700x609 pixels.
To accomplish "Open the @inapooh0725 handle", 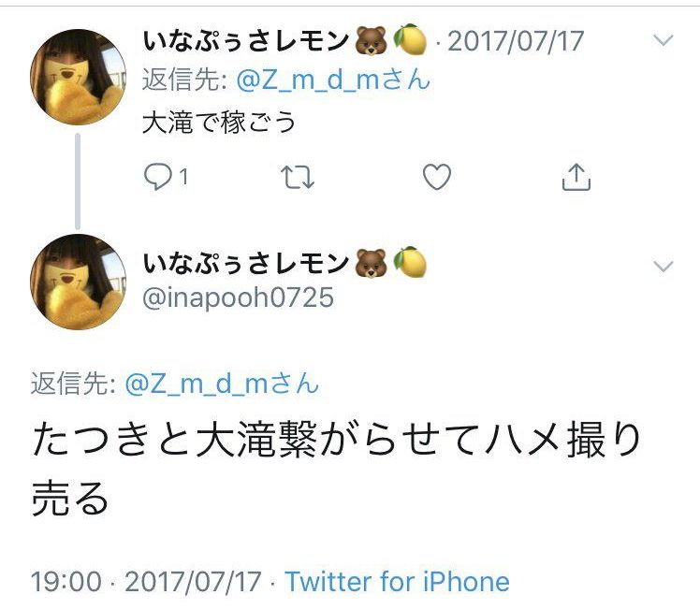I will [238, 298].
